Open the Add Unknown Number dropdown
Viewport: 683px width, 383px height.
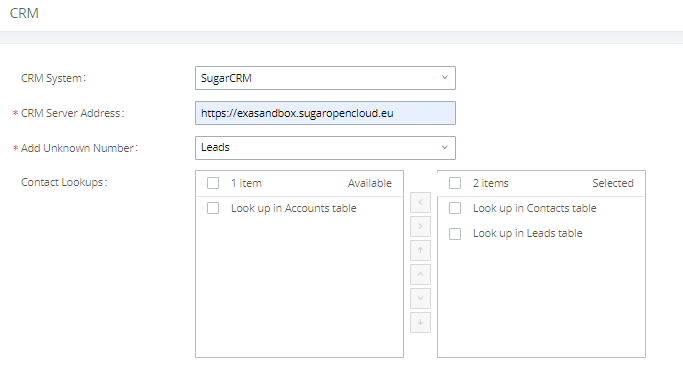pos(325,148)
